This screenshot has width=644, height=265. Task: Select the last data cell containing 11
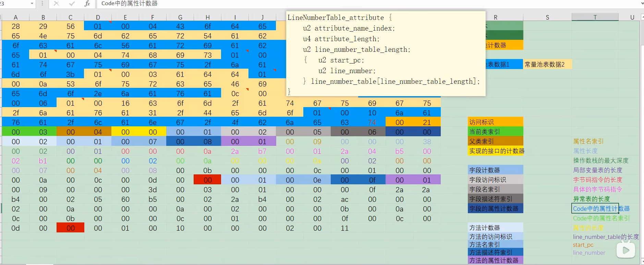click(344, 228)
